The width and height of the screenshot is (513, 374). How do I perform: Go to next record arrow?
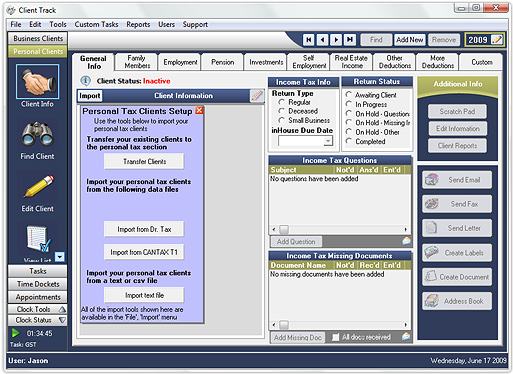(x=336, y=40)
